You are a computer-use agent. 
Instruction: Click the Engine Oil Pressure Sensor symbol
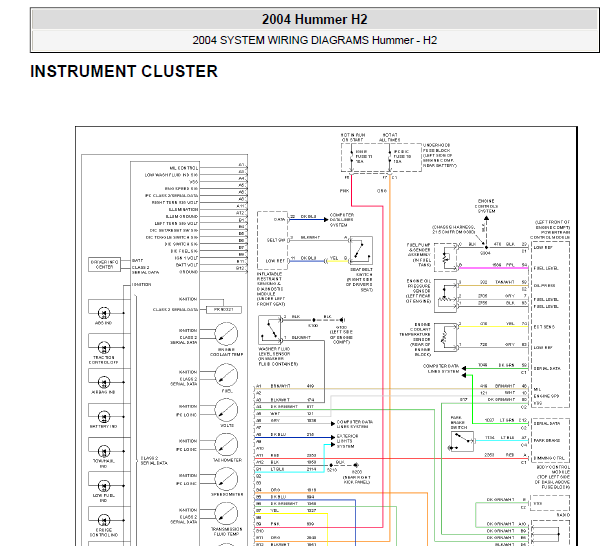pyautogui.click(x=446, y=296)
